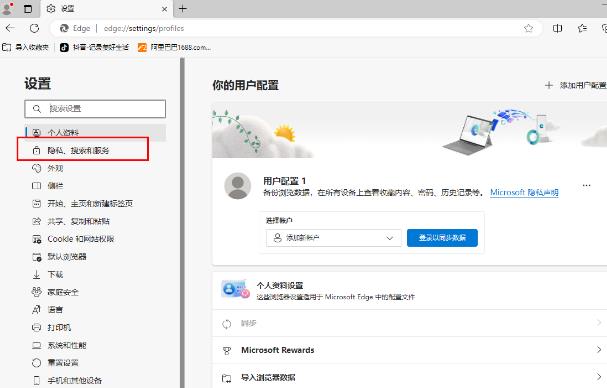607x388 pixels.
Task: Open 家庭安全 settings
Action: [55, 292]
